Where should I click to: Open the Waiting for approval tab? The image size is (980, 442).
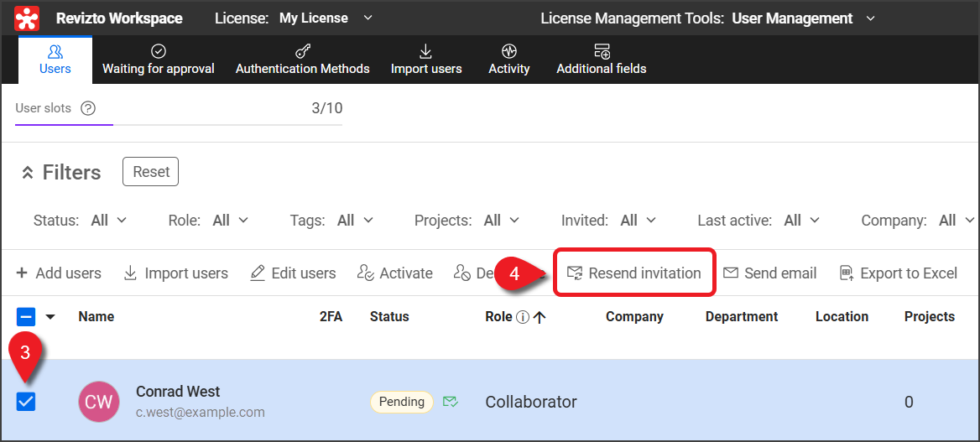tap(158, 60)
